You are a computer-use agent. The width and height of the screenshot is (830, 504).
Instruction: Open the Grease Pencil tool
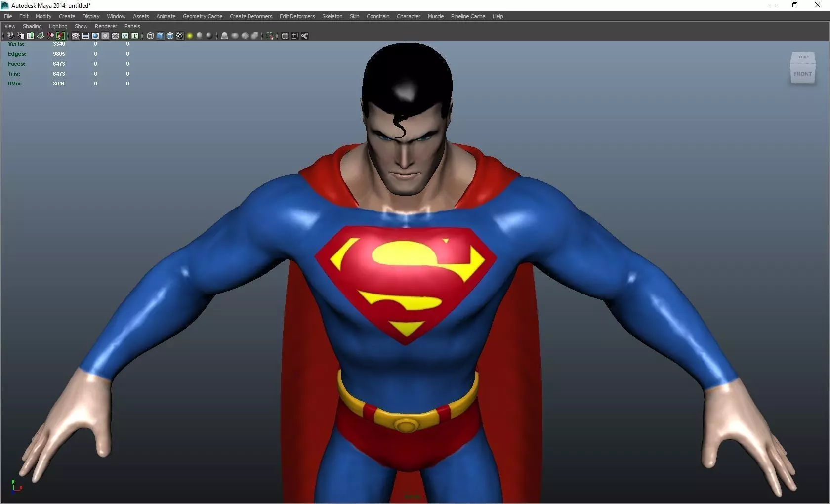point(60,36)
